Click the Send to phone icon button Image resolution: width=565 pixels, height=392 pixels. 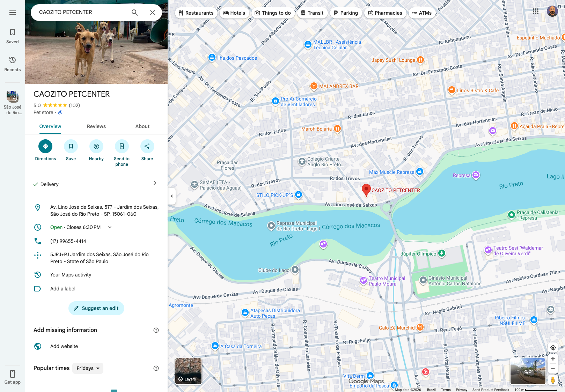(122, 146)
